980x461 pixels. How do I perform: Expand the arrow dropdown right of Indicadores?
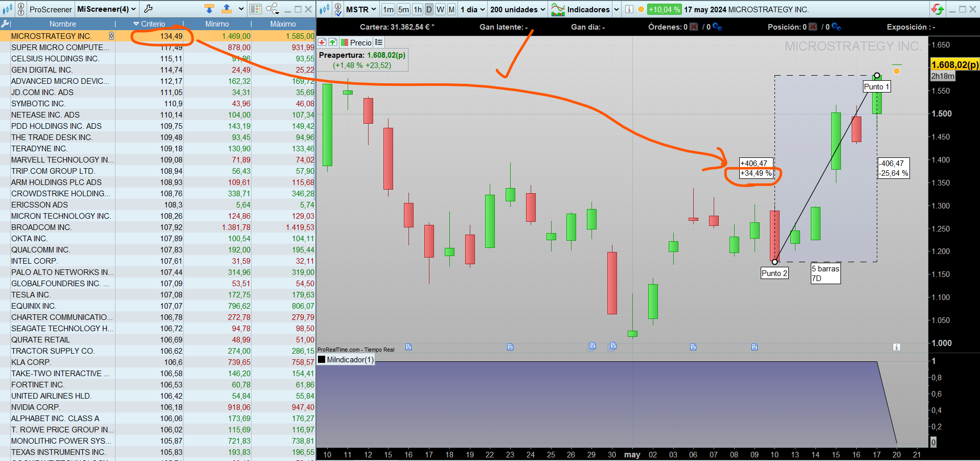(x=617, y=9)
